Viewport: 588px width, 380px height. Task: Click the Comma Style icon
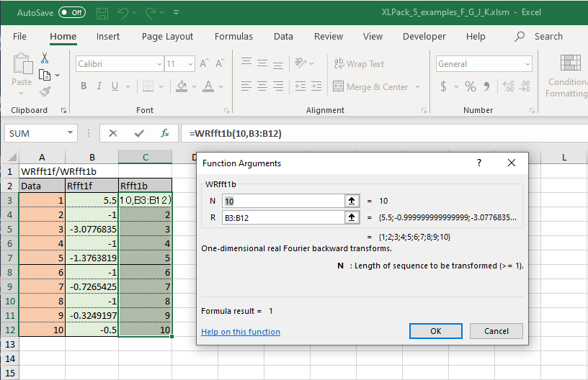(x=486, y=87)
